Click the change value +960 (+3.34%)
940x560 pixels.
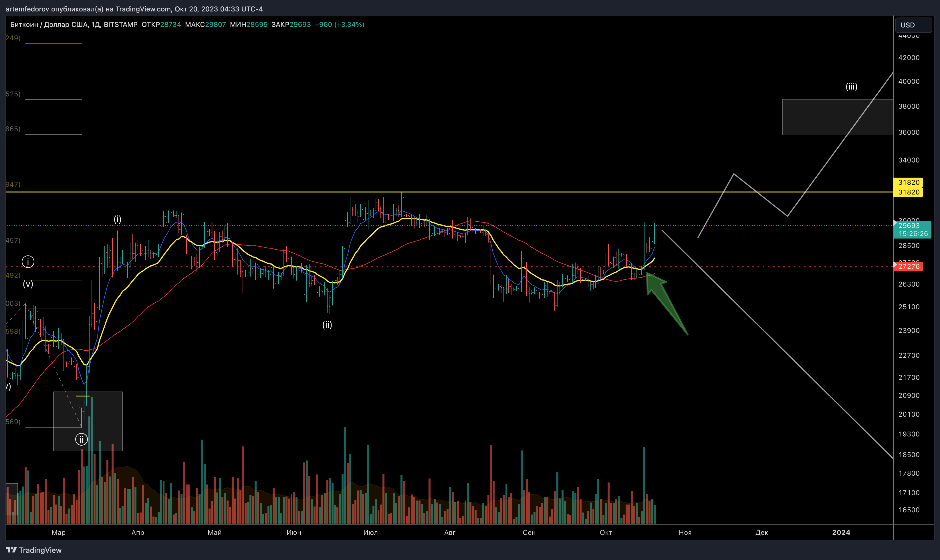(x=340, y=25)
